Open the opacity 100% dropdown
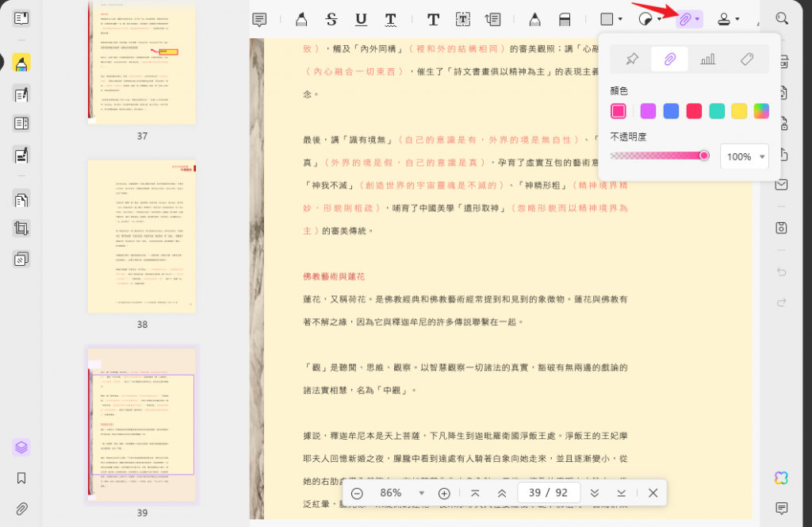This screenshot has width=812, height=527. 744,156
